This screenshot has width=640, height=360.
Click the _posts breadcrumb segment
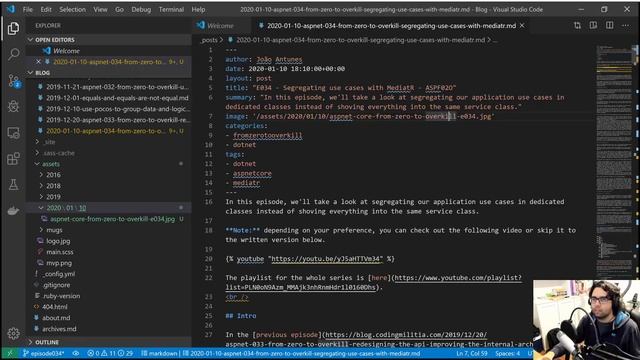[209, 40]
